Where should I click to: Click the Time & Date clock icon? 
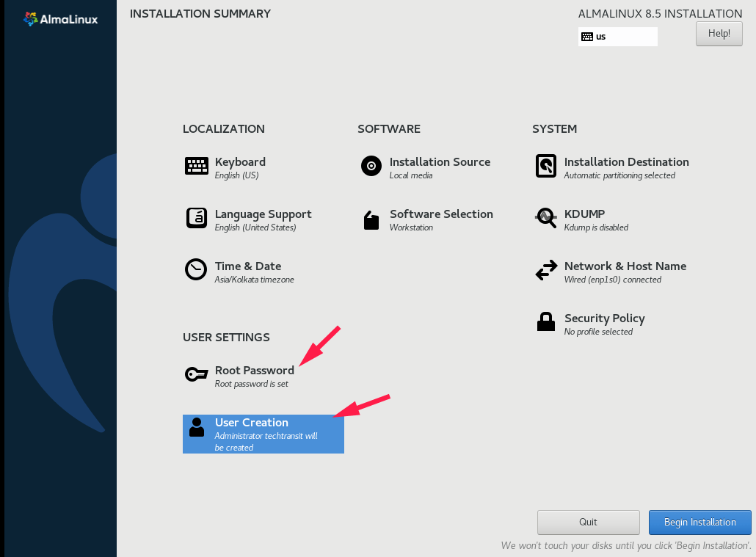(196, 269)
